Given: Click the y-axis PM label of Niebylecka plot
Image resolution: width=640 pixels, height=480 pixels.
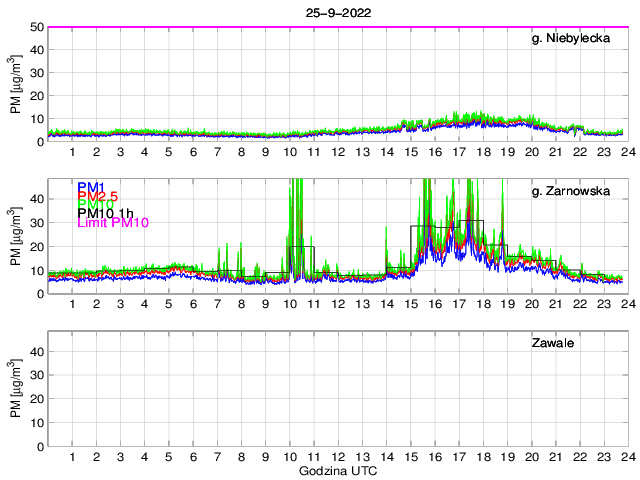Looking at the screenshot, I should coord(16,84).
